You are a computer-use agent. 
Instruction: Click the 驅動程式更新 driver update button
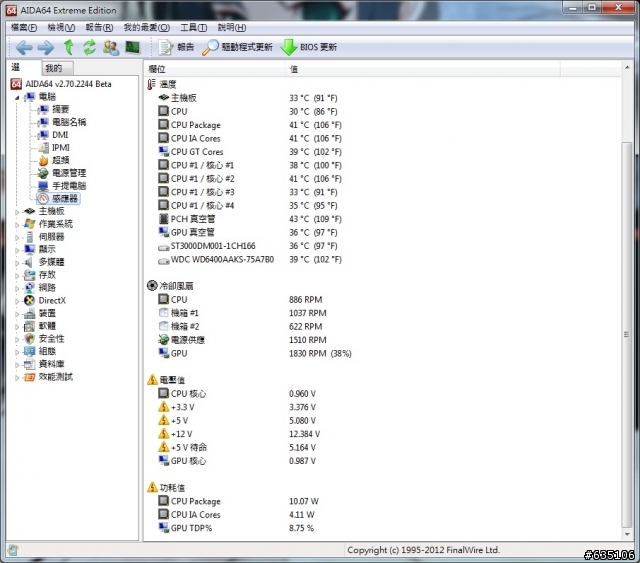[237, 47]
